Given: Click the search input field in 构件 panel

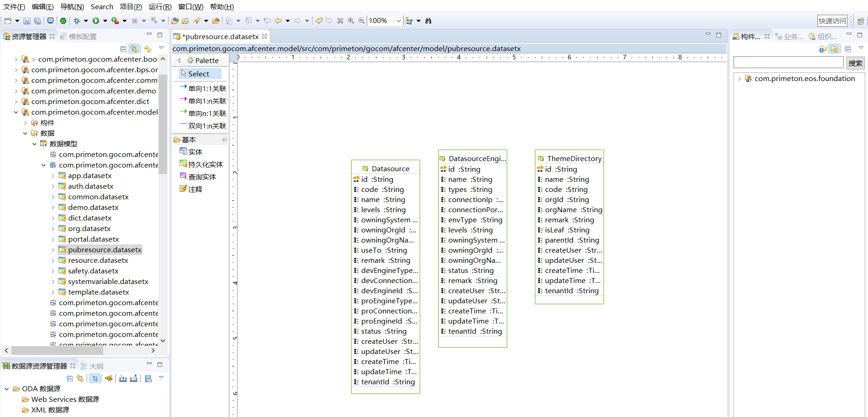Looking at the screenshot, I should point(788,63).
